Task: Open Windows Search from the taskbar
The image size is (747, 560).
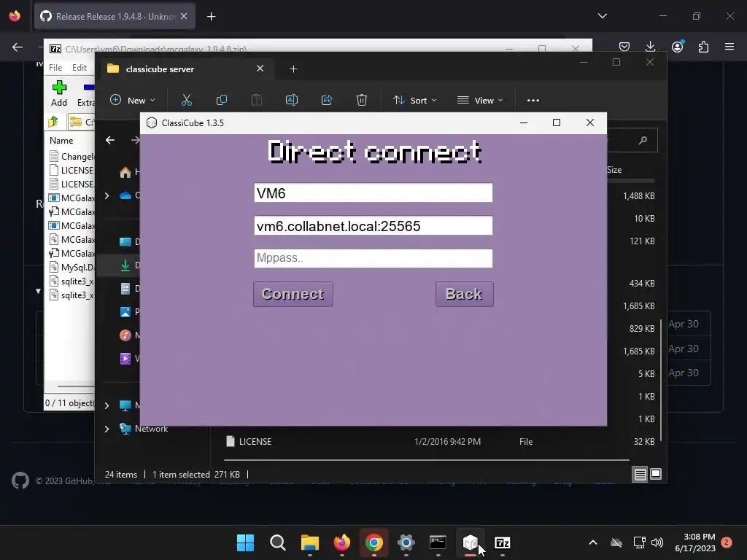Action: [x=277, y=542]
